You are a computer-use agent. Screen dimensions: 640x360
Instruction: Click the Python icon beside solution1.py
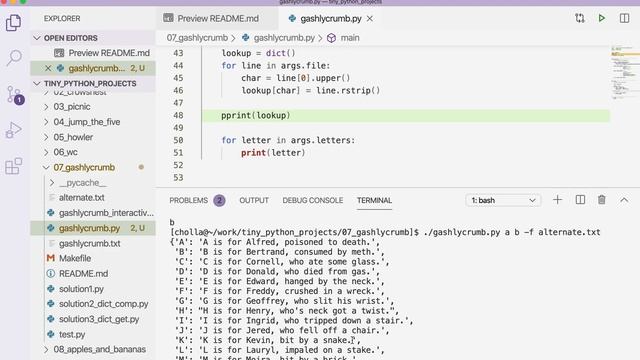51,289
